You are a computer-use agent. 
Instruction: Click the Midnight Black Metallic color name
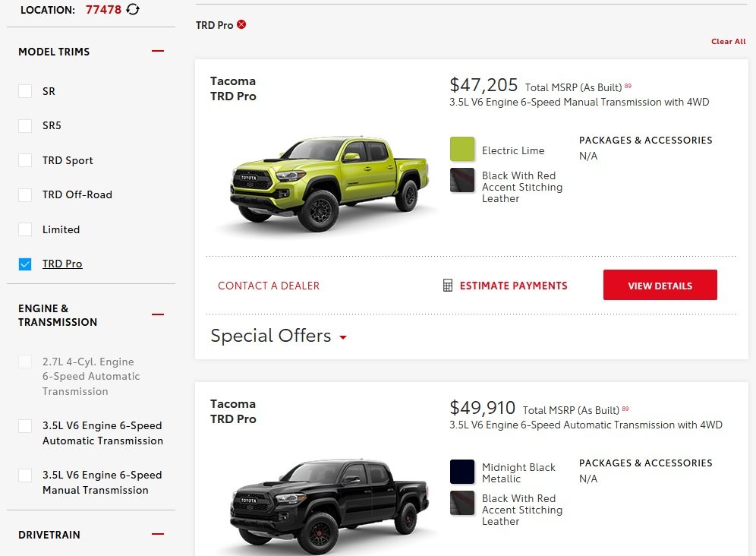tap(518, 473)
